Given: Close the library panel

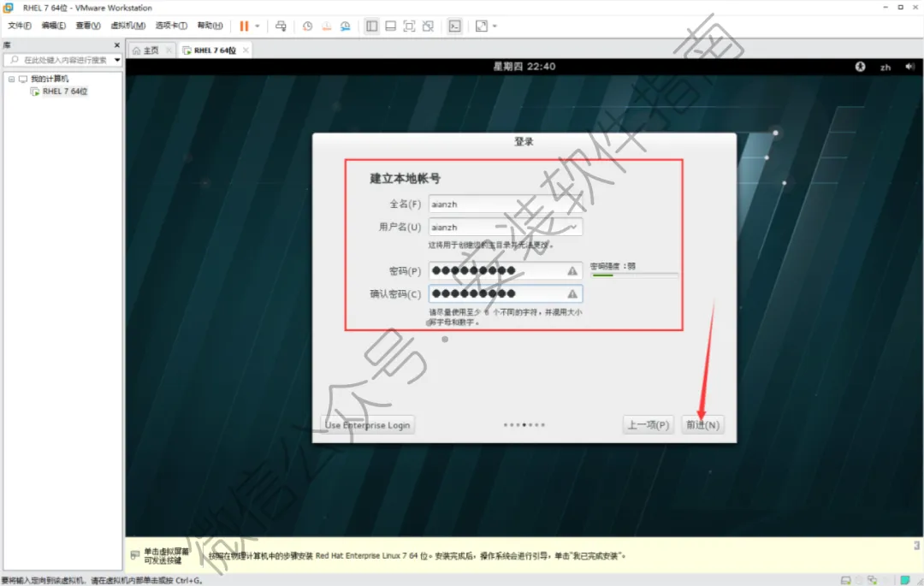Looking at the screenshot, I should point(116,44).
